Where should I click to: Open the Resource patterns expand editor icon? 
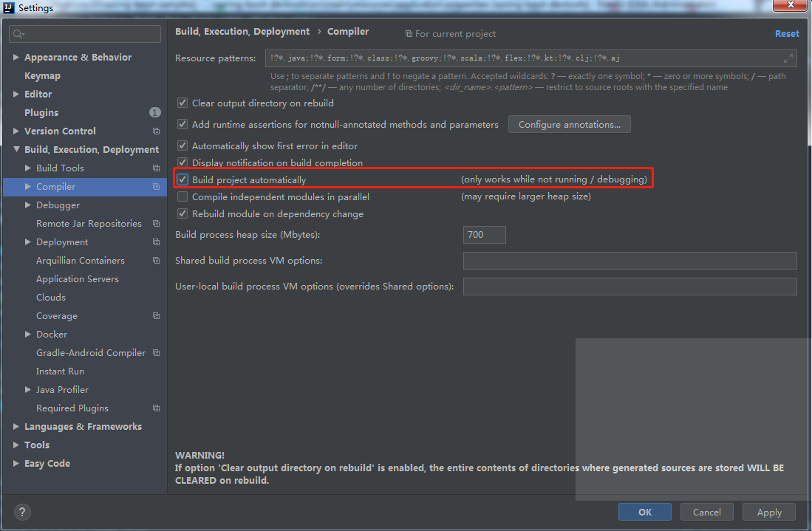tap(788, 58)
